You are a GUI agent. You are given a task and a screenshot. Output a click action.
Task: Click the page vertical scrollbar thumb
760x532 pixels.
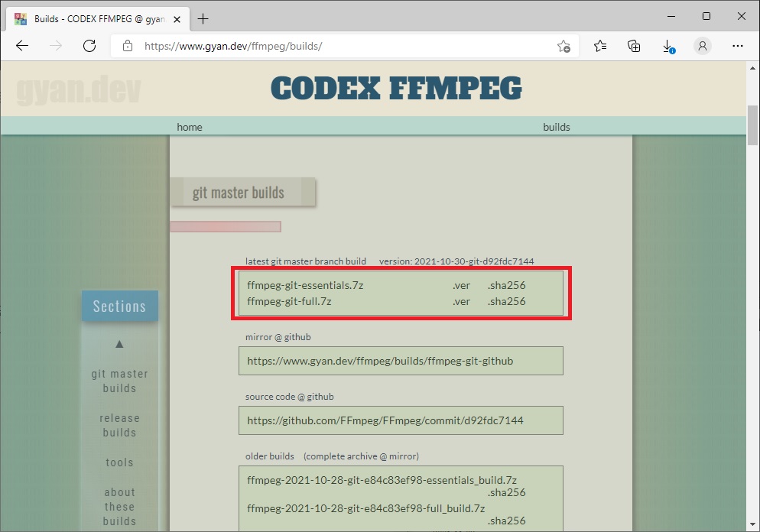coord(752,125)
